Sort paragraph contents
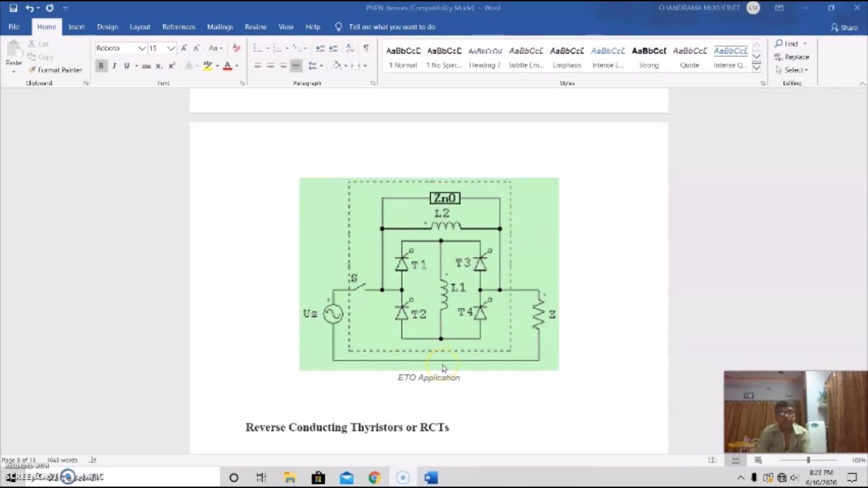The height and width of the screenshot is (488, 868). click(350, 48)
